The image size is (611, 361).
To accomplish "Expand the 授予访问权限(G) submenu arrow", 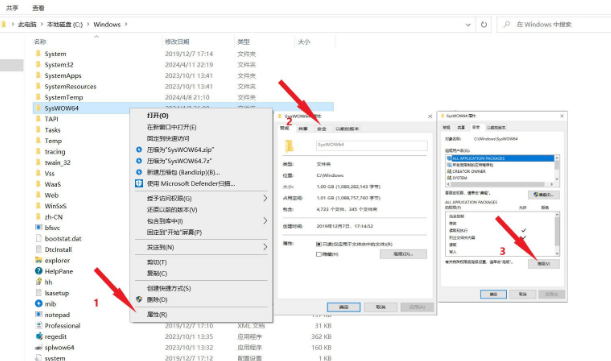I will (265, 198).
